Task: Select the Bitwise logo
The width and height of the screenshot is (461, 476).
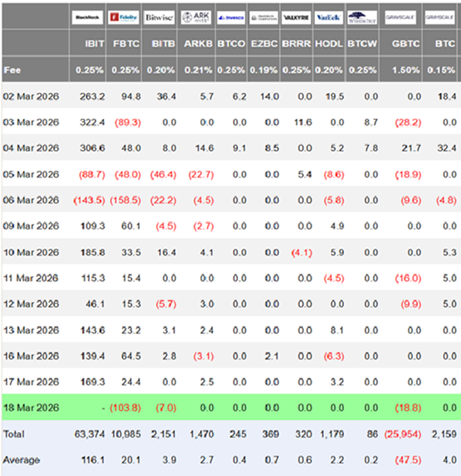Action: 158,17
